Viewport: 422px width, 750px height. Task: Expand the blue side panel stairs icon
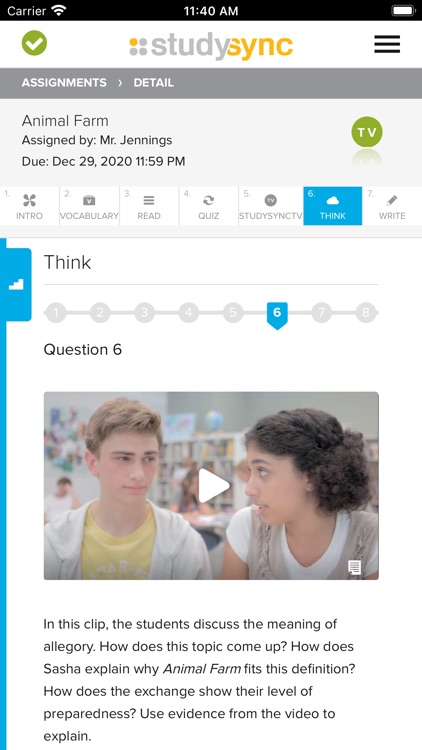pyautogui.click(x=16, y=285)
